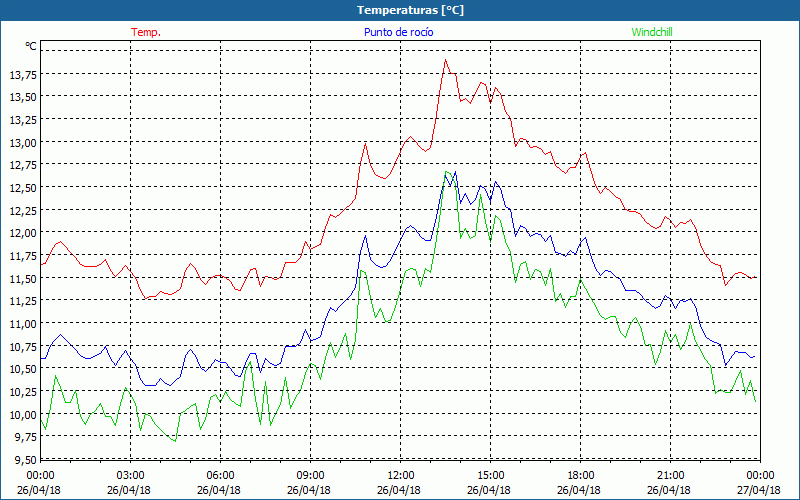Click the 06:00 time axis label

(221, 475)
